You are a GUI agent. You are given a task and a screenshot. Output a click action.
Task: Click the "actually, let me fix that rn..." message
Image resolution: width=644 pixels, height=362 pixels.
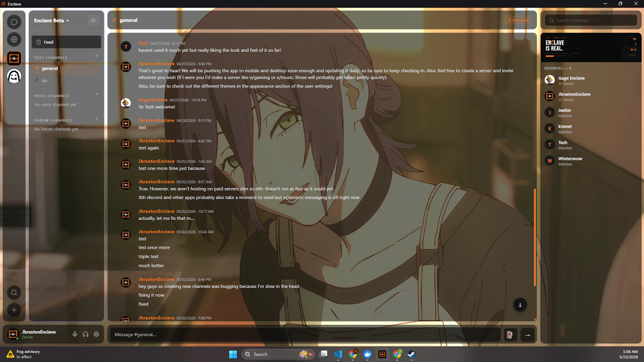pos(166,218)
